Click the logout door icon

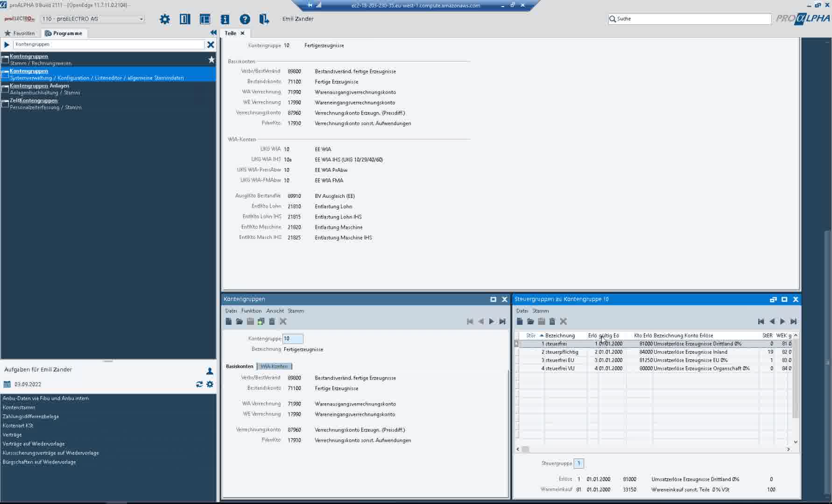[x=264, y=19]
